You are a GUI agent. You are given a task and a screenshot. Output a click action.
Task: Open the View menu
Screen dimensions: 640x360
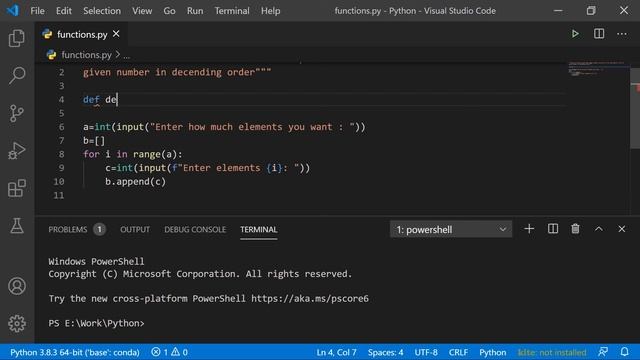pos(142,11)
